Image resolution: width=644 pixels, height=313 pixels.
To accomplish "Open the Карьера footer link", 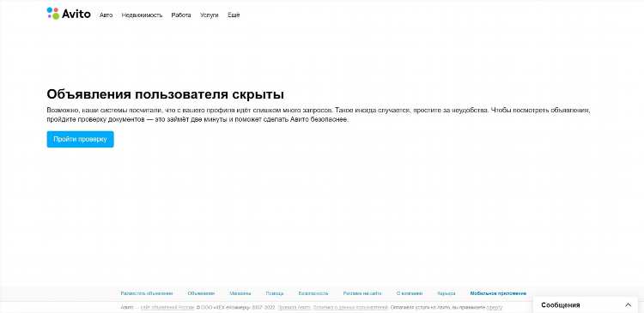I will [447, 294].
